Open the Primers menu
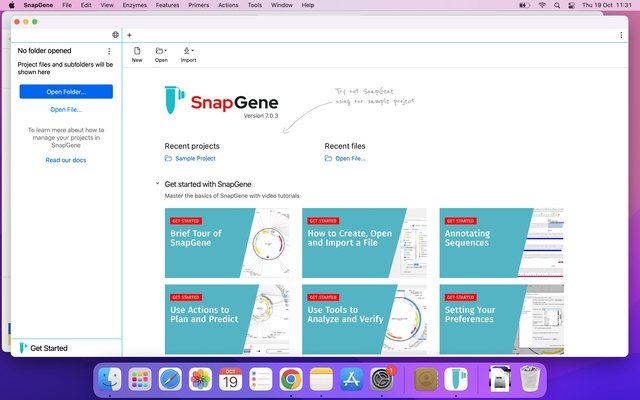The height and width of the screenshot is (400, 640). click(200, 5)
